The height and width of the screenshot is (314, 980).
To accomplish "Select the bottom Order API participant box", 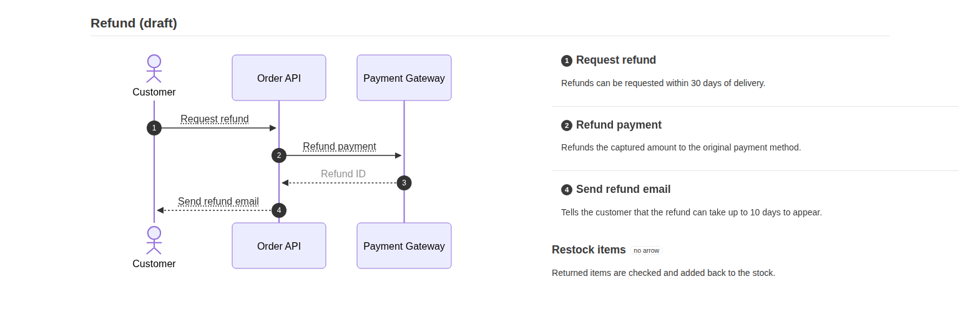I will pos(279,246).
